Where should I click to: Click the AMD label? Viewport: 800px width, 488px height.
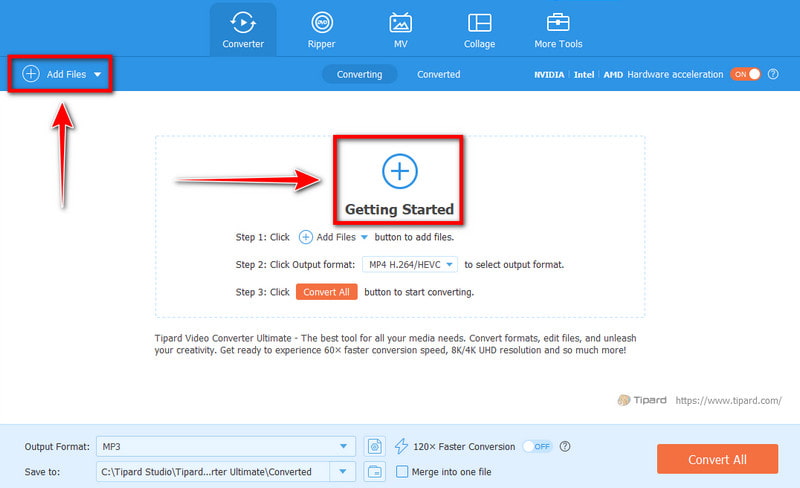613,75
